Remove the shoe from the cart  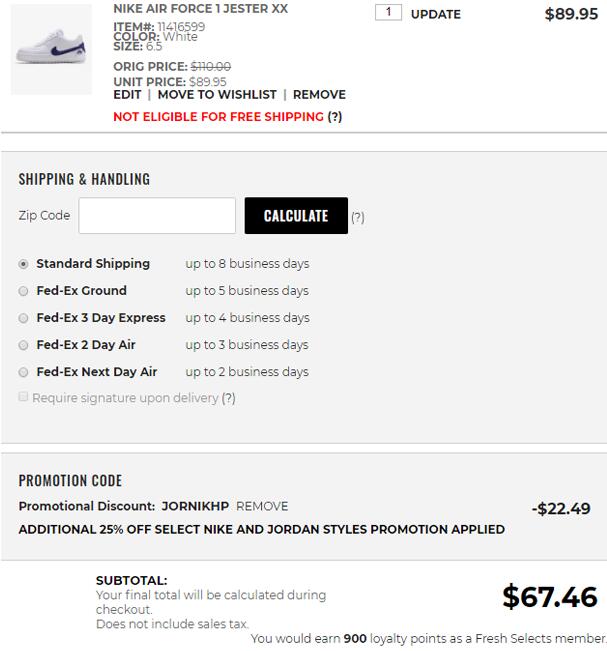coord(319,94)
